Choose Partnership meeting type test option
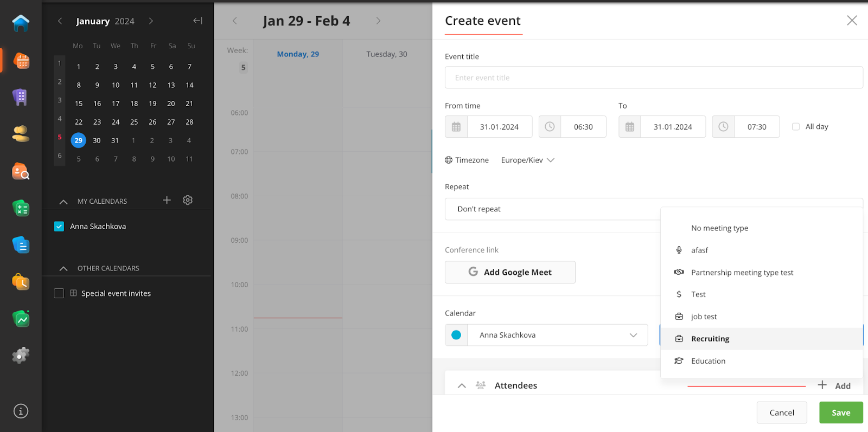The width and height of the screenshot is (868, 432). tap(742, 273)
